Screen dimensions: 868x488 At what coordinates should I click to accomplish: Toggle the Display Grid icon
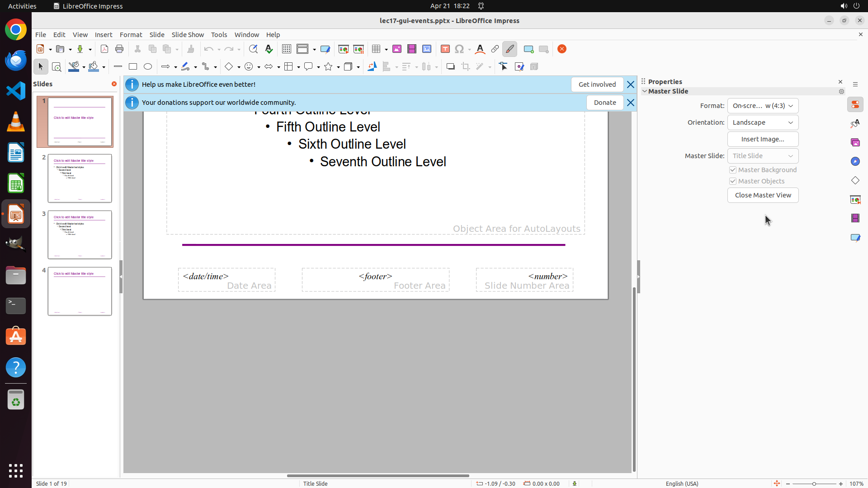(287, 49)
